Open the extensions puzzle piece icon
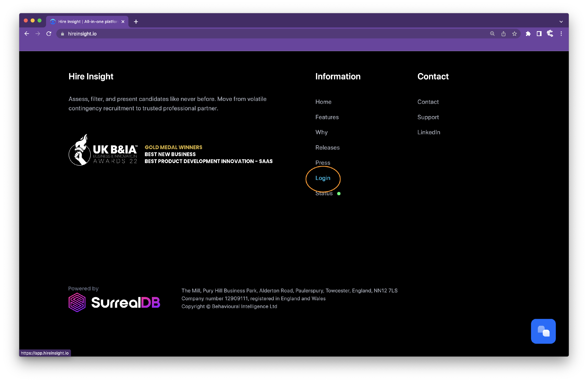Screen dimensions: 588x382 pyautogui.click(x=528, y=34)
